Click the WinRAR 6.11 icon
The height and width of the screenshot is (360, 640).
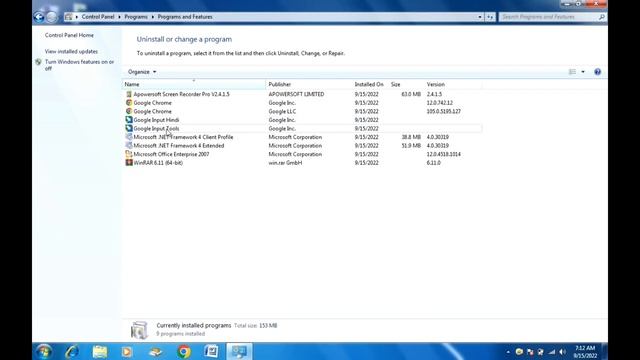click(129, 163)
